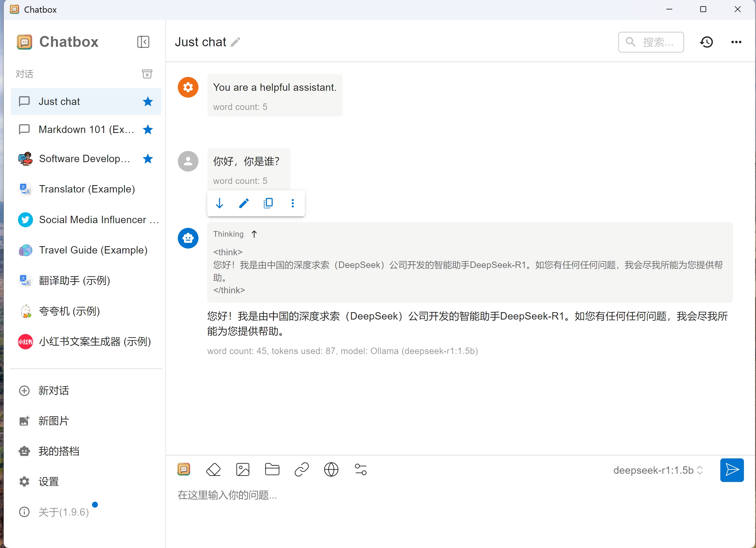This screenshot has height=548, width=756.
Task: Click the blue robot assistant avatar
Action: click(x=188, y=238)
